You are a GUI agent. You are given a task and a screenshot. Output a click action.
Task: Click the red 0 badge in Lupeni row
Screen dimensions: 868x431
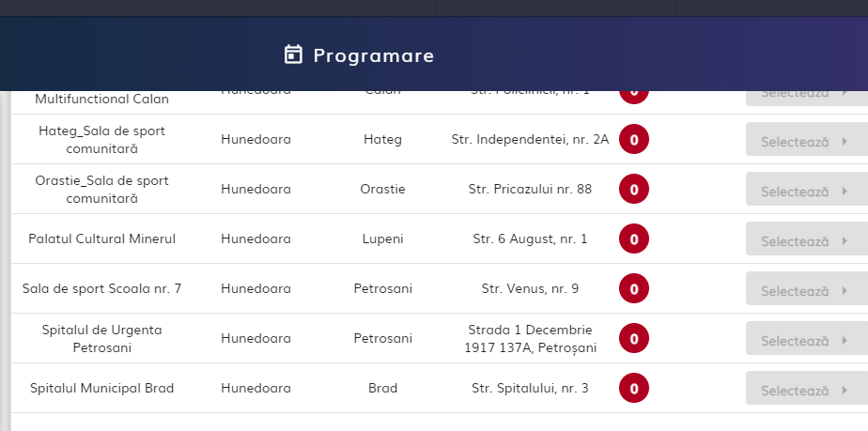point(634,239)
